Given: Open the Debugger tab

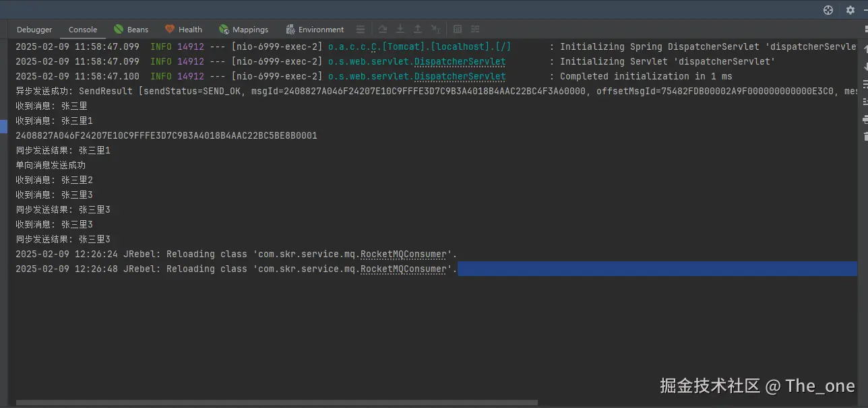Looking at the screenshot, I should click(x=34, y=30).
